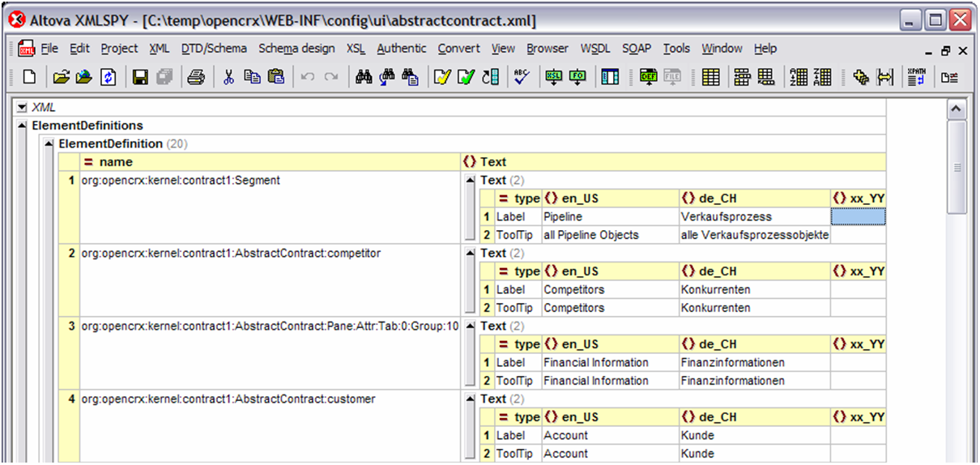Image resolution: width=980 pixels, height=465 pixels.
Task: Click the vertical scrollbar up arrow
Action: 957,108
